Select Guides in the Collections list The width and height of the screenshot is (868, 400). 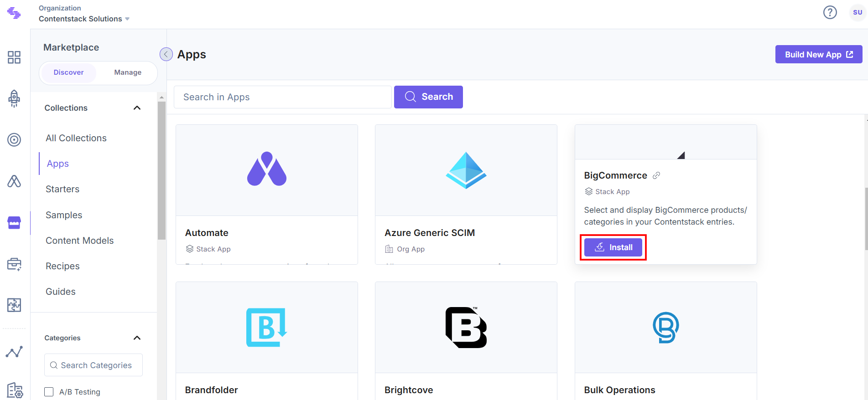tap(61, 292)
